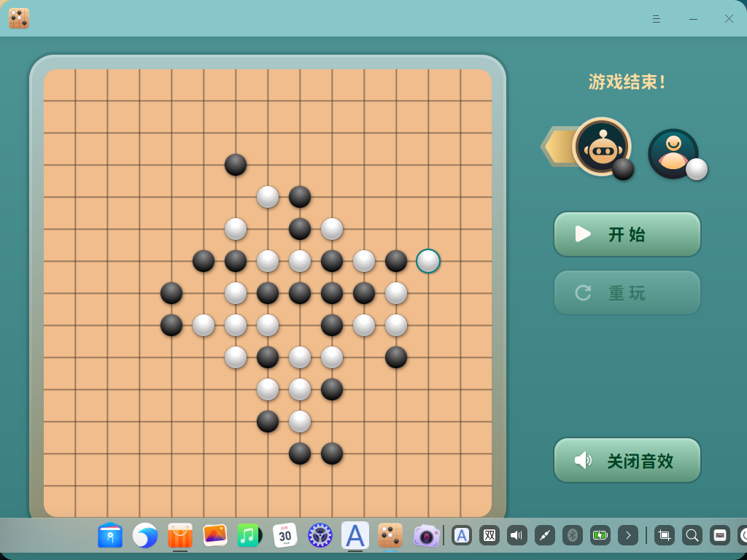Expand hidden tray icons with the chevron

point(627,535)
